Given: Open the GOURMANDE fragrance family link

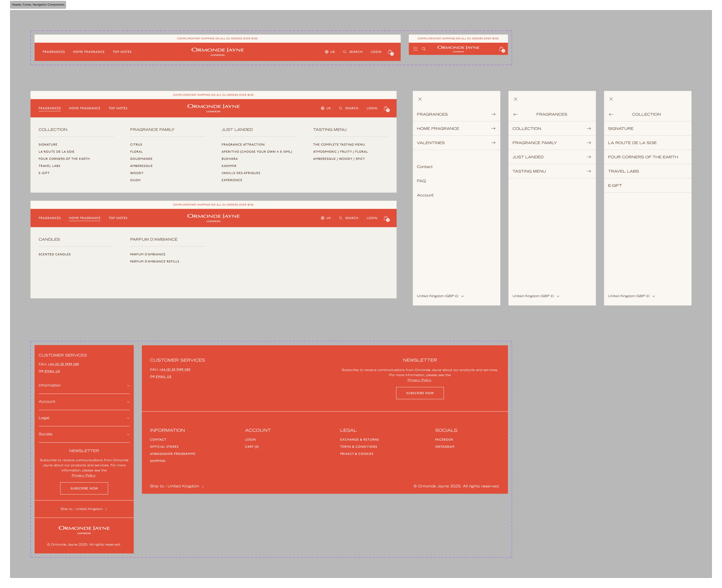Looking at the screenshot, I should 141,159.
